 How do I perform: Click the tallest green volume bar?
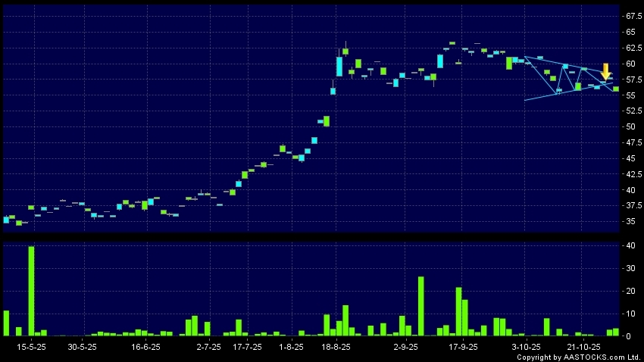pyautogui.click(x=31, y=290)
